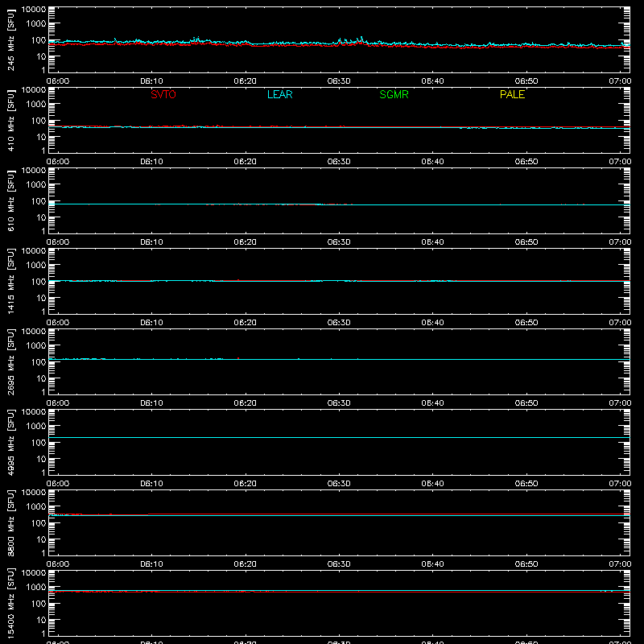This screenshot has width=644, height=644.
Task: Click 1000 tick label on 4995 MHz plot
Action: coord(36,427)
